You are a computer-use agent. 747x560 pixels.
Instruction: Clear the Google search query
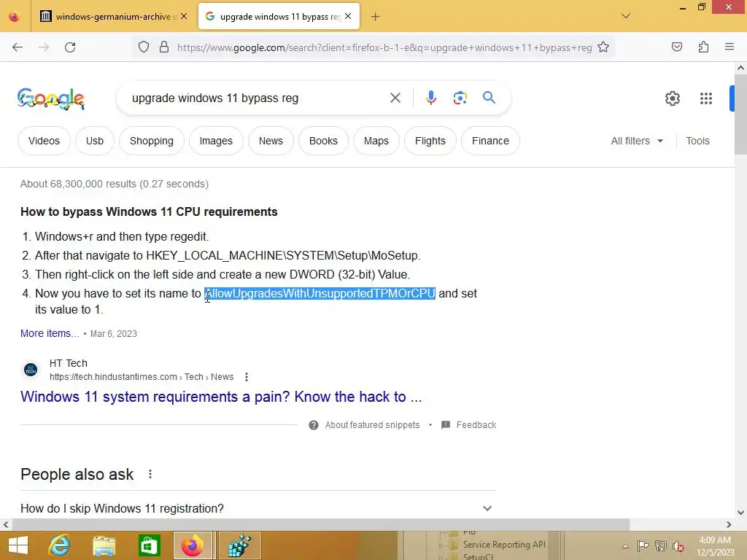[395, 98]
